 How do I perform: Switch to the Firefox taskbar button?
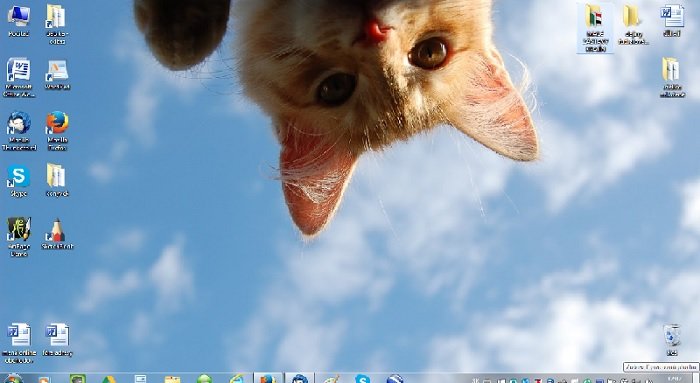[268, 379]
